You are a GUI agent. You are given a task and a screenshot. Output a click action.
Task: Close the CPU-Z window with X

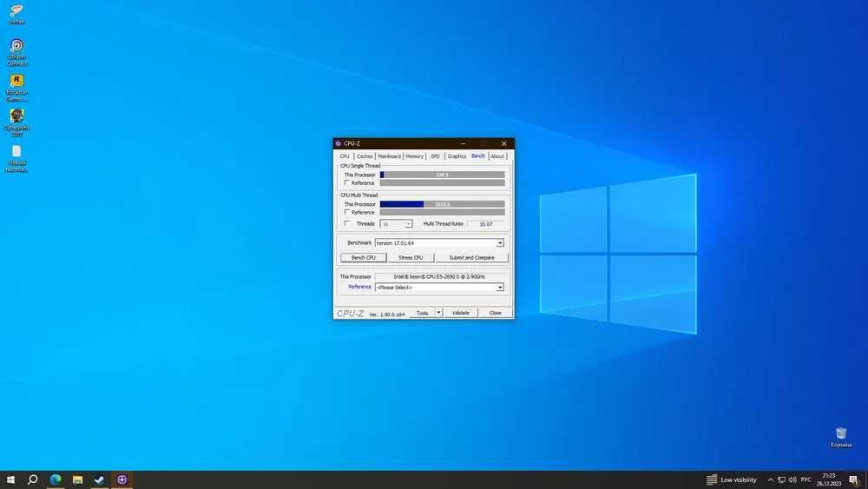[x=503, y=143]
